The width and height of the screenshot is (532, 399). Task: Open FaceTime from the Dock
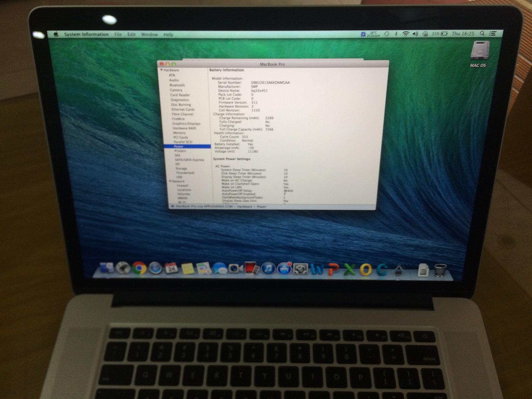236,268
